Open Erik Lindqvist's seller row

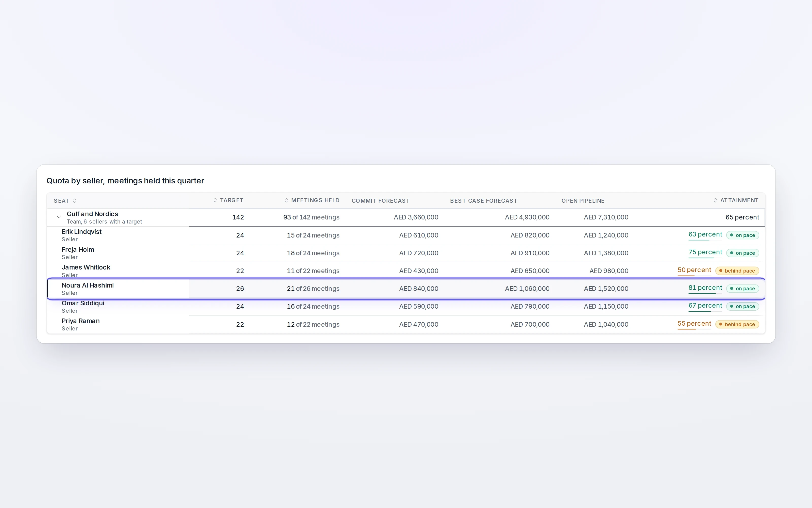tap(406, 235)
